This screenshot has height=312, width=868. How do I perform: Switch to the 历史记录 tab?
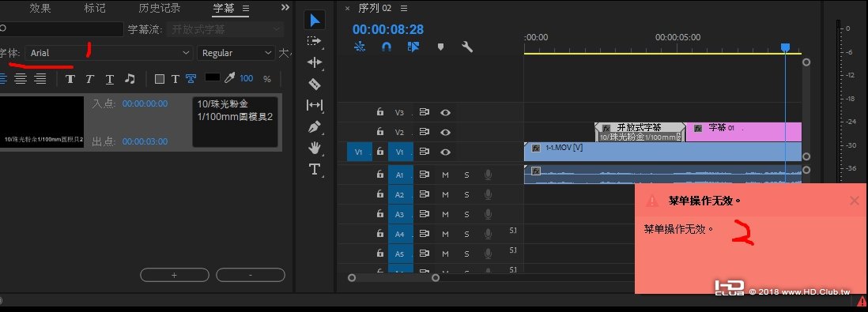160,9
